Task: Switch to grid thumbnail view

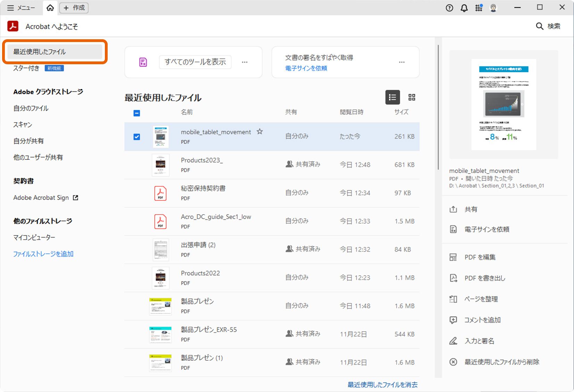Action: 412,97
